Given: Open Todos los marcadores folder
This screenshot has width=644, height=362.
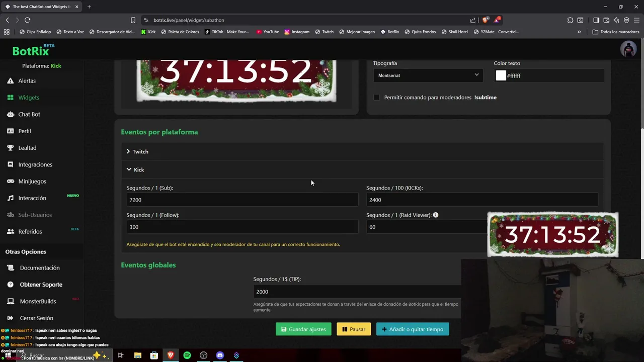Looking at the screenshot, I should click(616, 32).
